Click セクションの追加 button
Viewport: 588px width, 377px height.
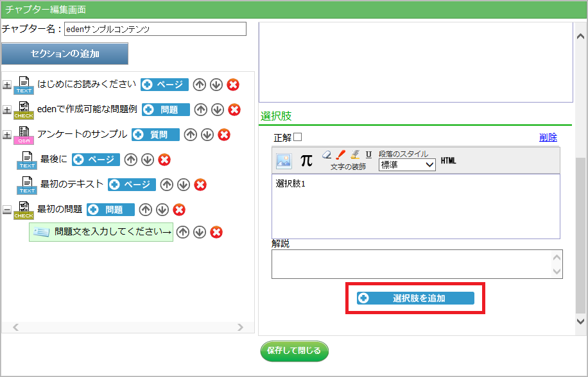tap(65, 53)
